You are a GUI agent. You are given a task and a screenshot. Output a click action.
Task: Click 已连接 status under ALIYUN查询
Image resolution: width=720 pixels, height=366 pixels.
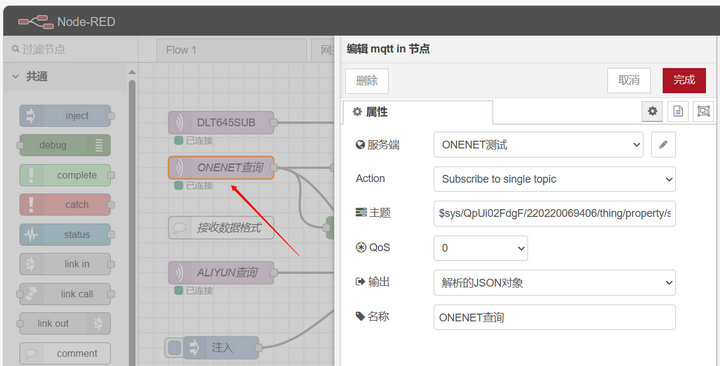[194, 291]
